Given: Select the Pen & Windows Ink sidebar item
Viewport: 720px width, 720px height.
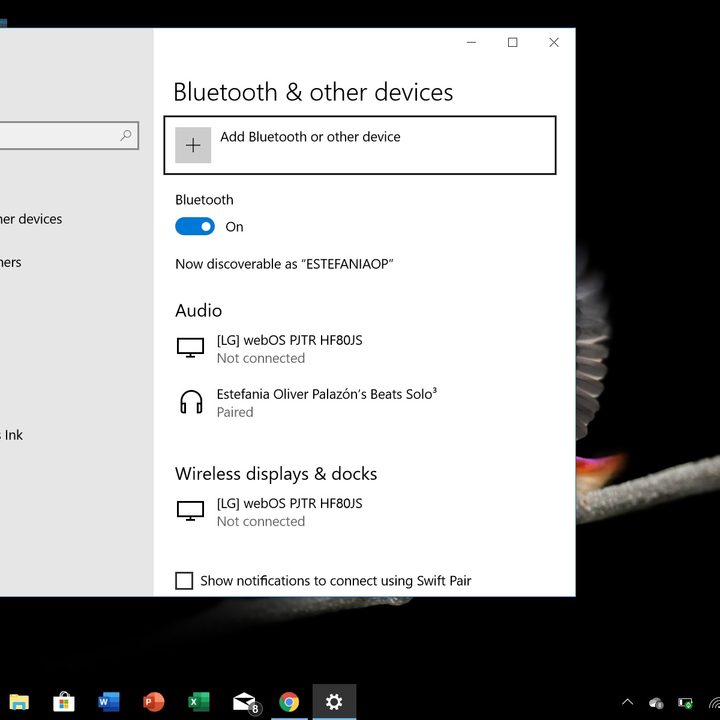Looking at the screenshot, I should click(x=12, y=435).
